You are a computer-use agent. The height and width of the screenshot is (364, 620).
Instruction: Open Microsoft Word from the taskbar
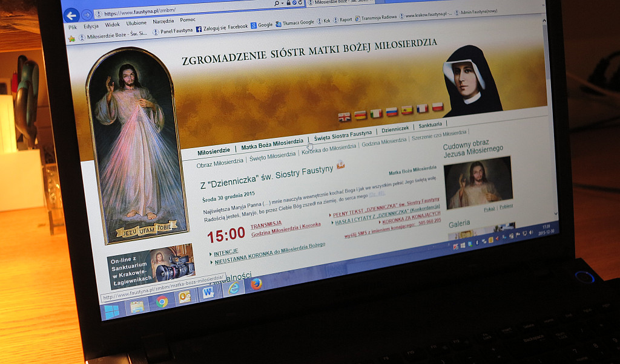click(208, 292)
